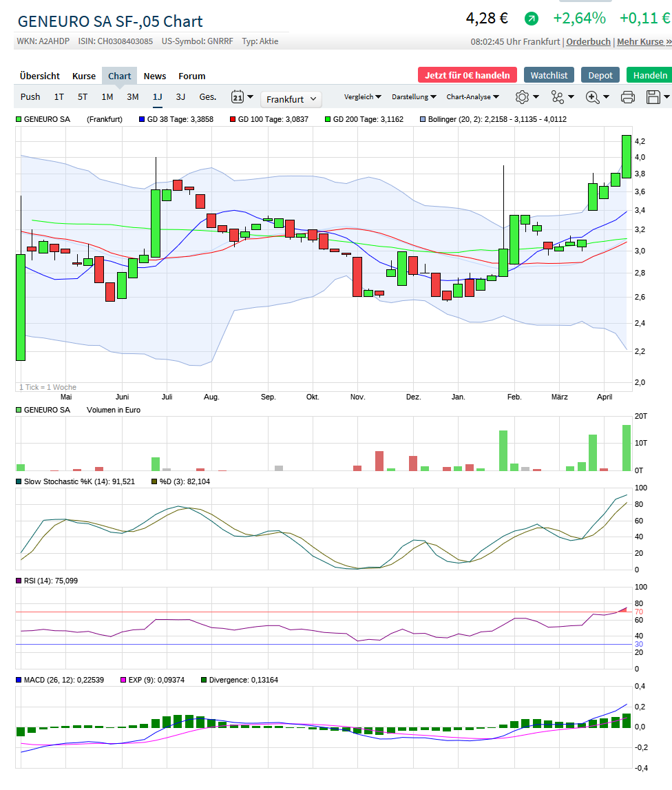Click EXP (9) magenta legend swatch

[x=123, y=680]
